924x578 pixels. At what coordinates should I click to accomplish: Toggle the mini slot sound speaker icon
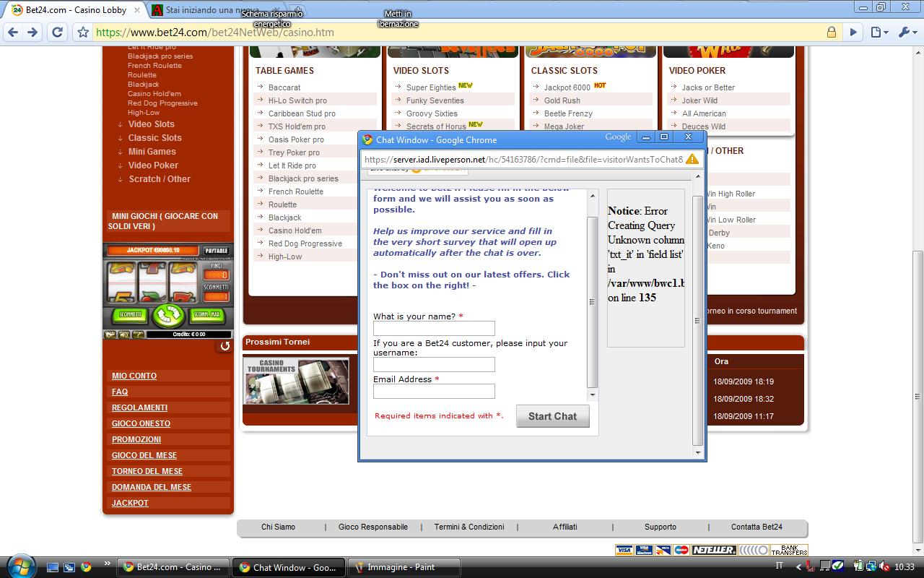123,335
